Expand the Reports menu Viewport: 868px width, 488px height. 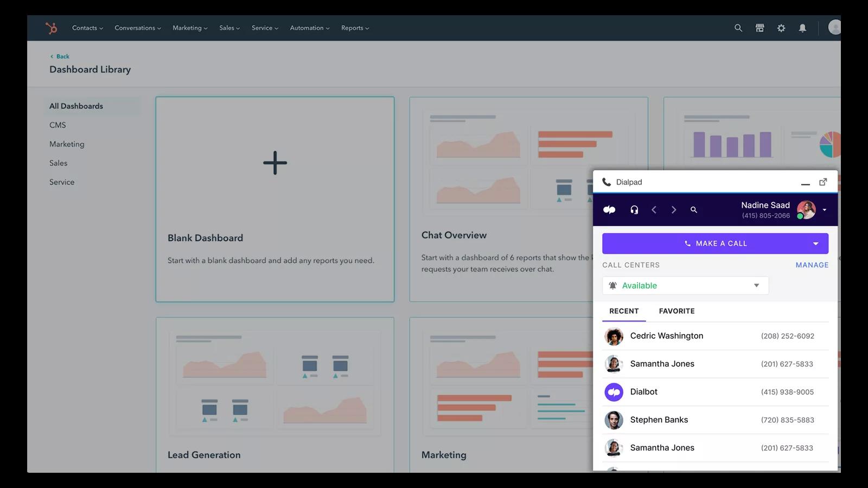coord(355,28)
